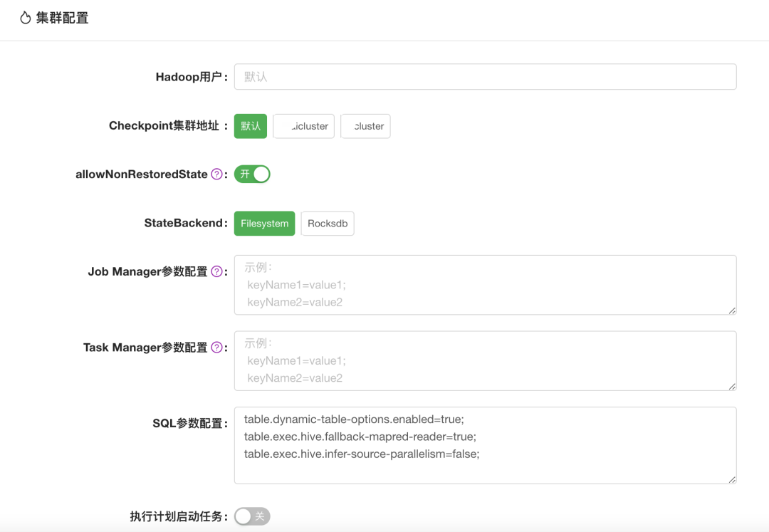
Task: Focus the Hadoop用户 input field
Action: [x=485, y=76]
